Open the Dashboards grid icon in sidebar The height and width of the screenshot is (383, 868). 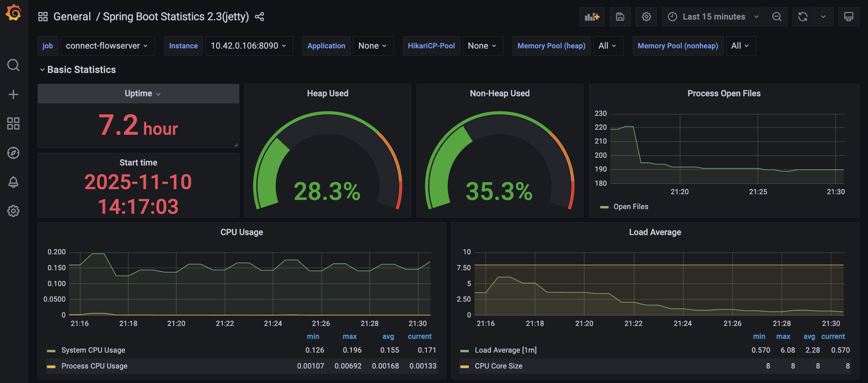click(x=14, y=124)
